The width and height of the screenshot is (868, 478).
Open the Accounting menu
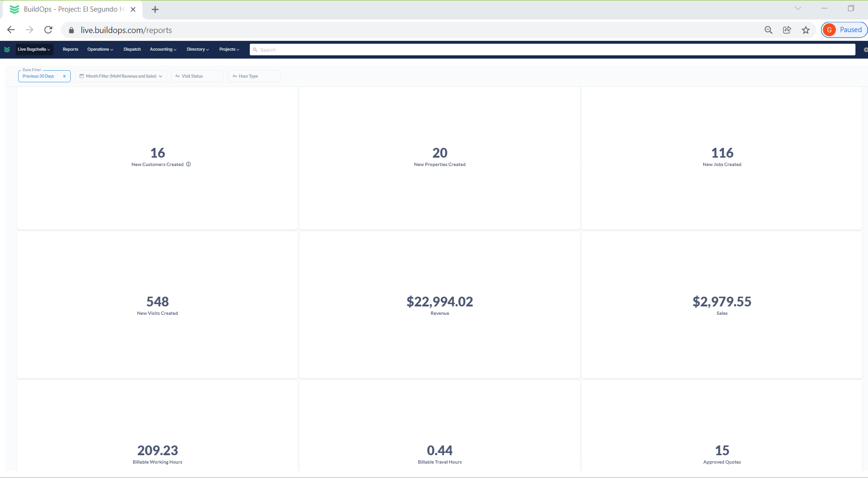coord(163,49)
